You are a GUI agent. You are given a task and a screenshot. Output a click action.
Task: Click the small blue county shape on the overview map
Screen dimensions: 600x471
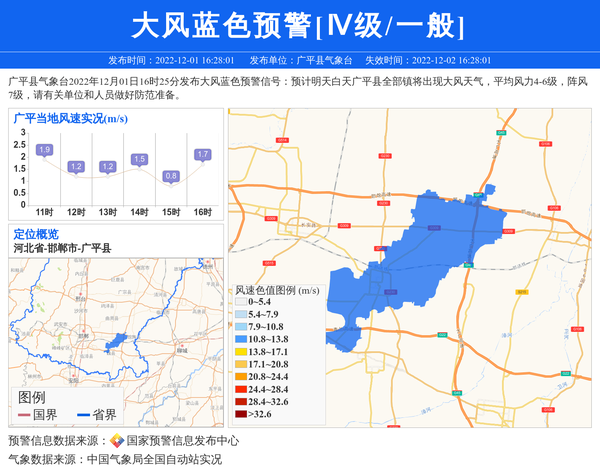(x=116, y=342)
